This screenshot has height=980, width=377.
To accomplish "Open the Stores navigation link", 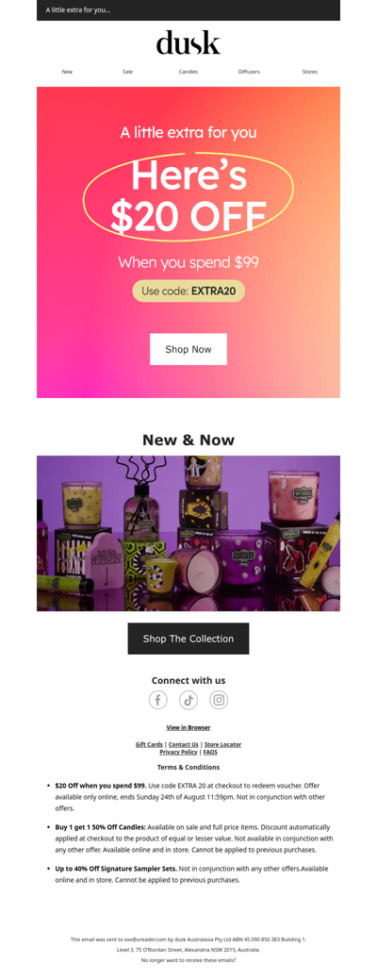I will pyautogui.click(x=309, y=72).
